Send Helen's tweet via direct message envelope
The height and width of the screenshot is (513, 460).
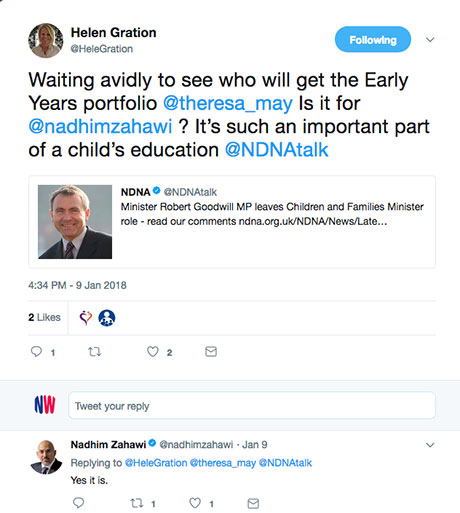(x=211, y=352)
